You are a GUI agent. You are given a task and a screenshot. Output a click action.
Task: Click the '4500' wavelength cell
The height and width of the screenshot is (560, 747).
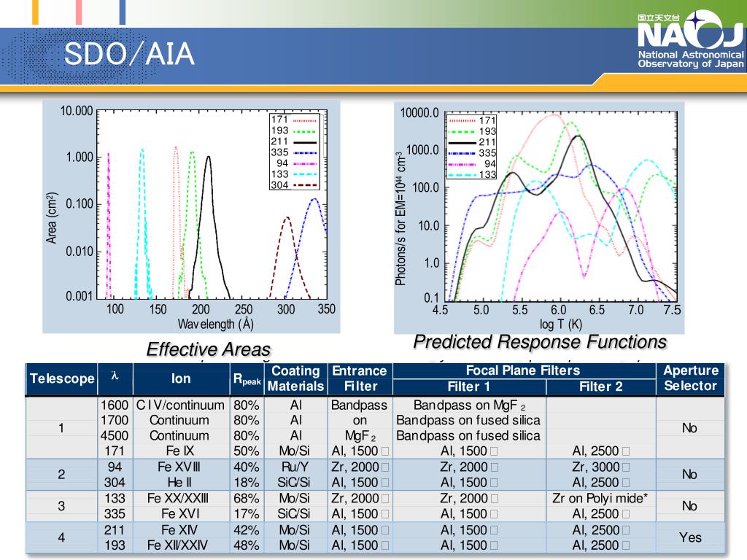(x=115, y=436)
